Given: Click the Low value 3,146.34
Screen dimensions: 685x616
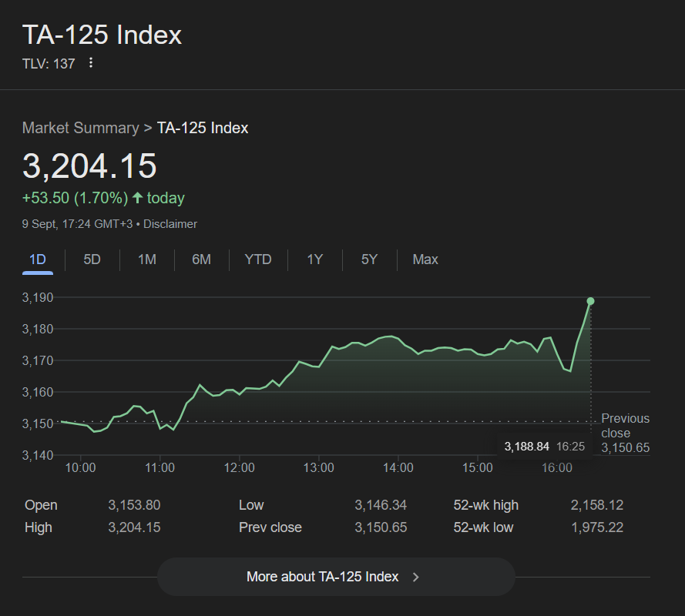Looking at the screenshot, I should (381, 505).
